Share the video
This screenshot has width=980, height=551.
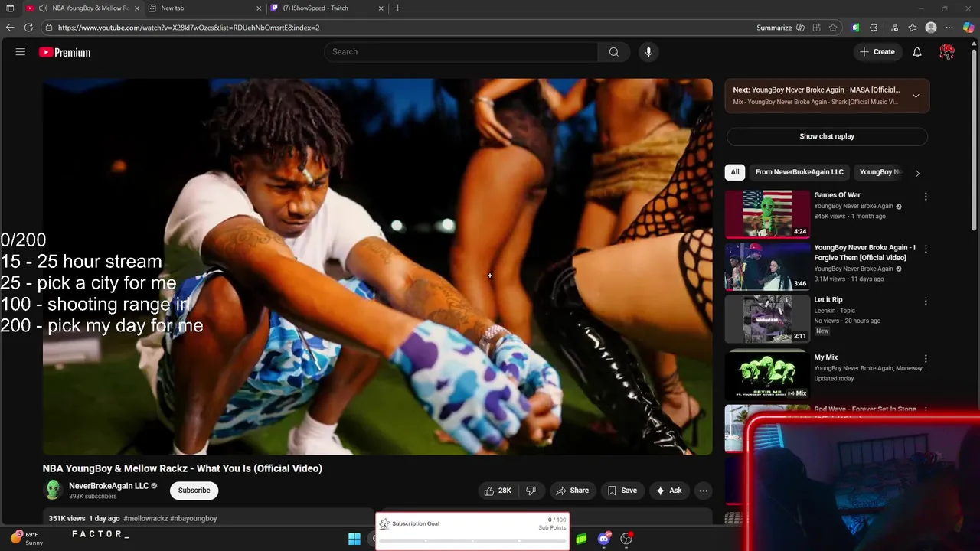coord(572,491)
